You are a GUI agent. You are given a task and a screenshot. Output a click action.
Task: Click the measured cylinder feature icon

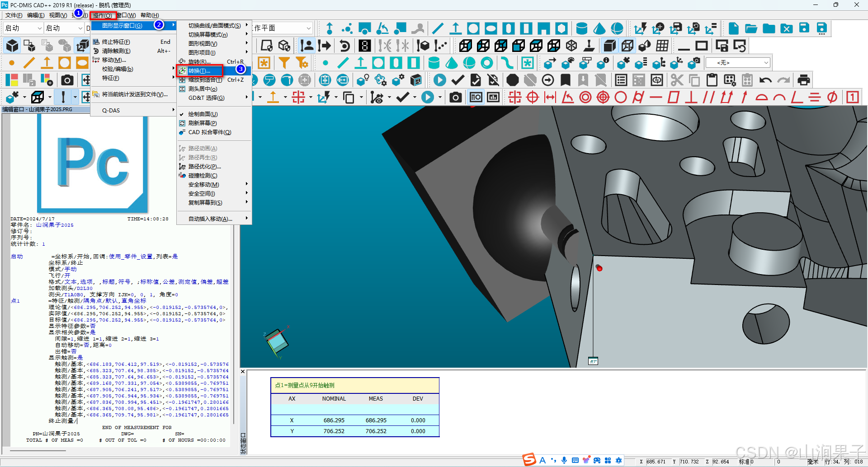pyautogui.click(x=582, y=28)
